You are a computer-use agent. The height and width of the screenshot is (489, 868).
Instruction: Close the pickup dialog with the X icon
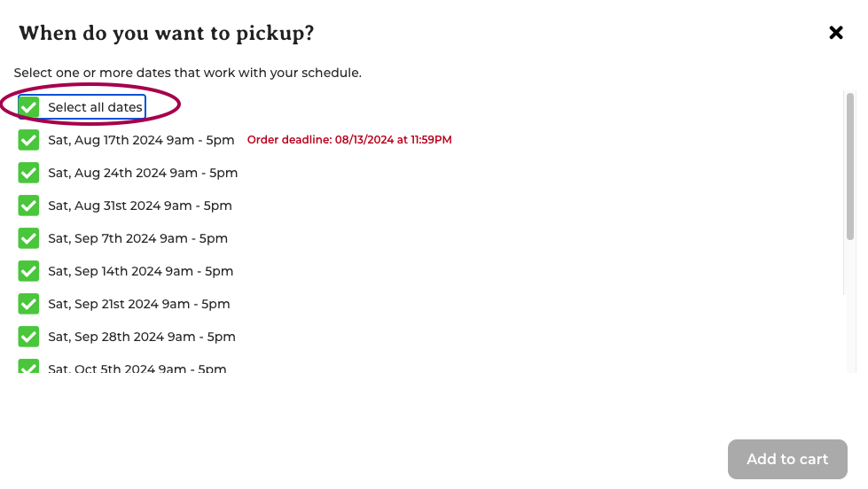(x=836, y=33)
